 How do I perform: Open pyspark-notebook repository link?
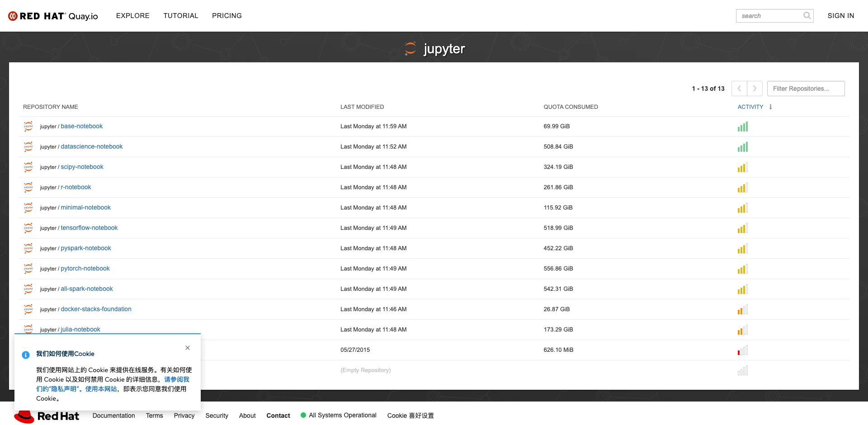pyautogui.click(x=86, y=248)
